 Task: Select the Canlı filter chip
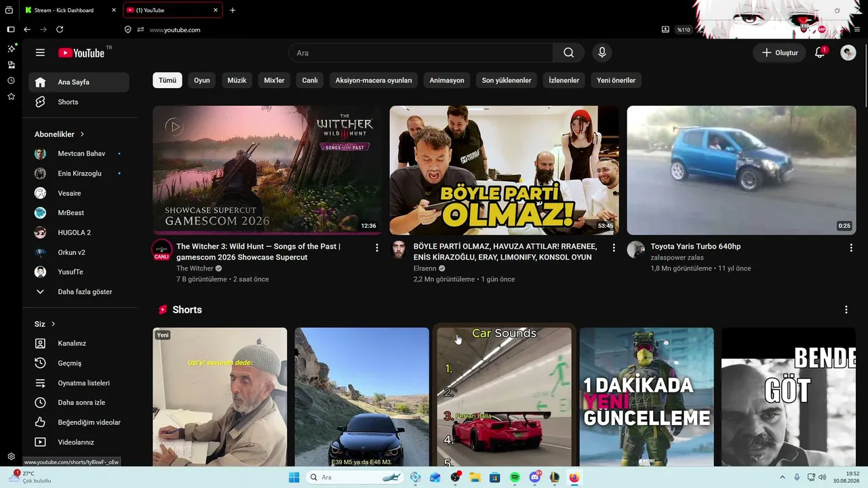tap(310, 81)
